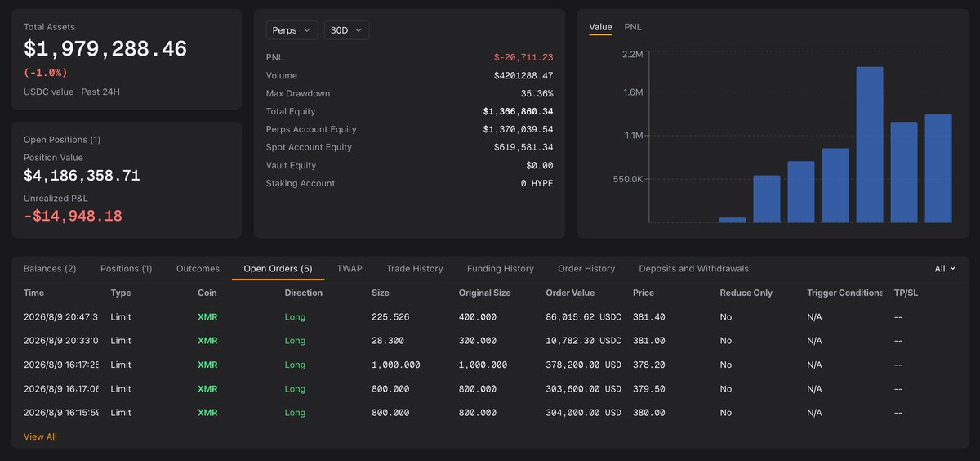Switch to the Value chart tab
This screenshot has width=980, height=461.
[x=600, y=27]
